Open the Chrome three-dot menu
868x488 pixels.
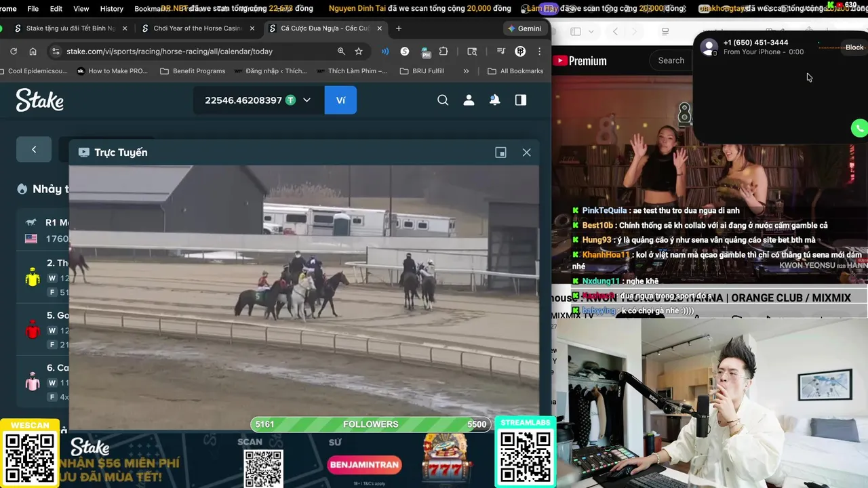click(539, 52)
